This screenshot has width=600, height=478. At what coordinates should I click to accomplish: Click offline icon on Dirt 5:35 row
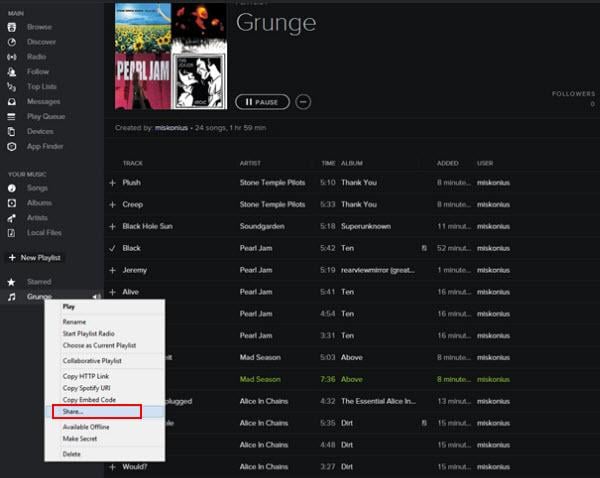tap(424, 423)
